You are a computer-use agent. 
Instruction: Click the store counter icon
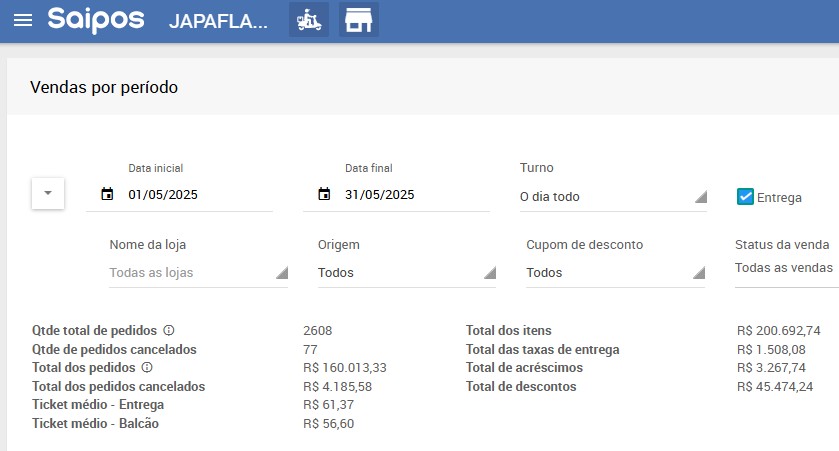[359, 20]
